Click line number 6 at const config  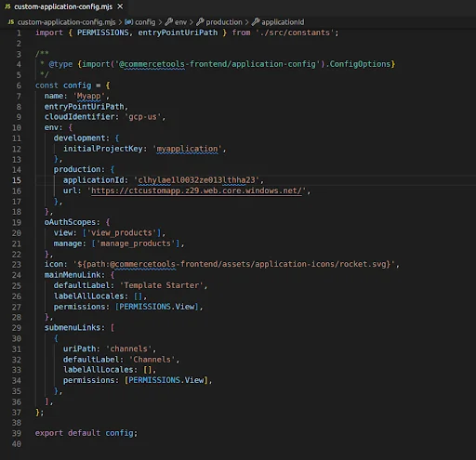pyautogui.click(x=19, y=85)
